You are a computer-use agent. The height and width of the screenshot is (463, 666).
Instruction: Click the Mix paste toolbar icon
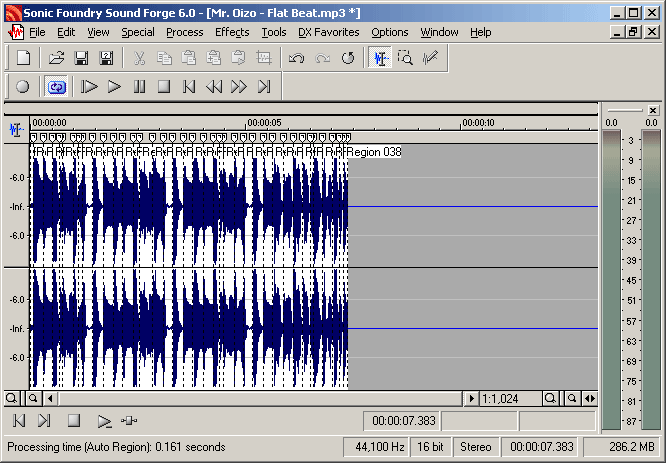tap(214, 58)
